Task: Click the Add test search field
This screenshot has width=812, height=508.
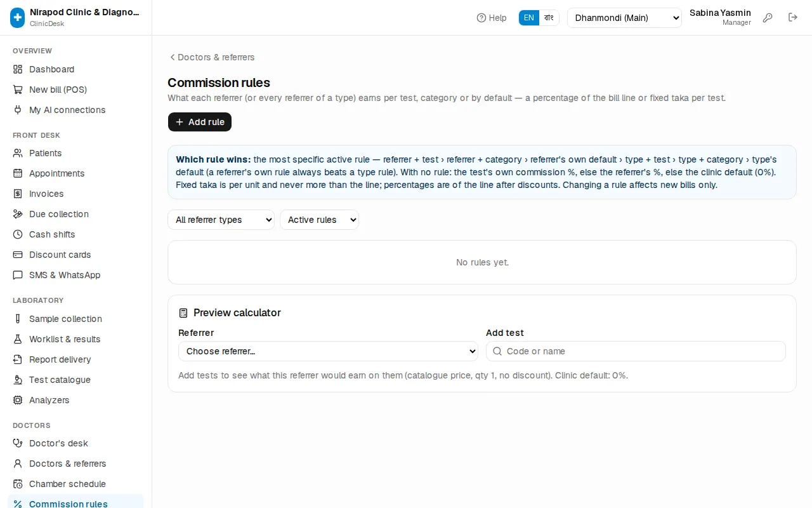Action: (636, 351)
